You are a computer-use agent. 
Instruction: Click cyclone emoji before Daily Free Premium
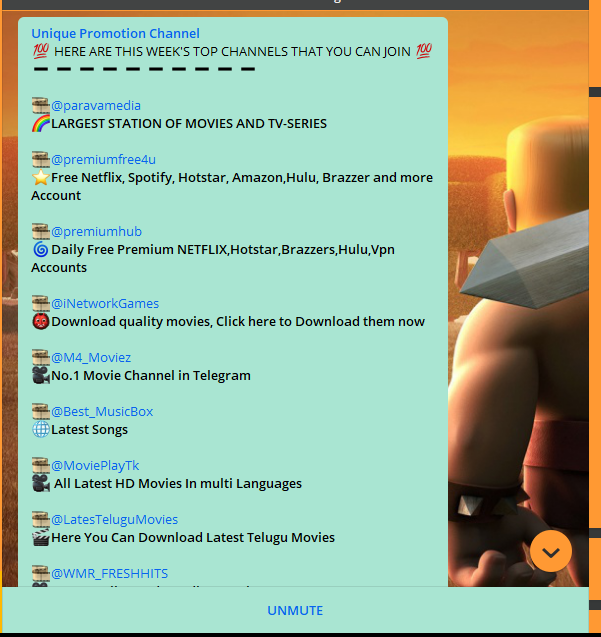pos(41,249)
